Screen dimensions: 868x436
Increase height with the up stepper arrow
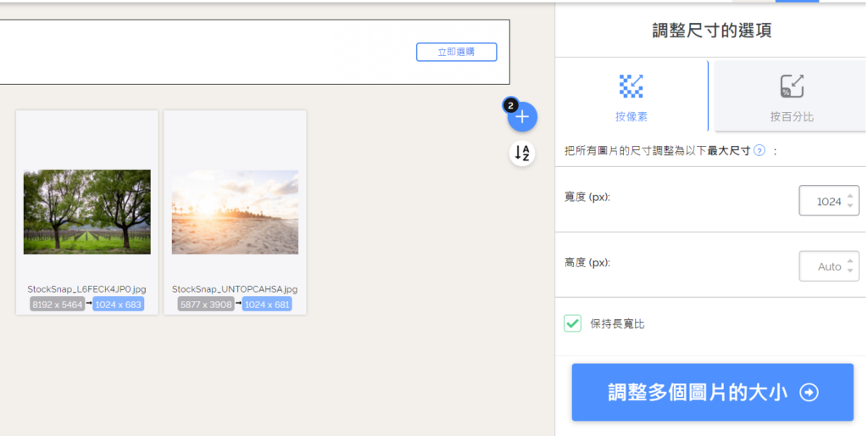(850, 261)
